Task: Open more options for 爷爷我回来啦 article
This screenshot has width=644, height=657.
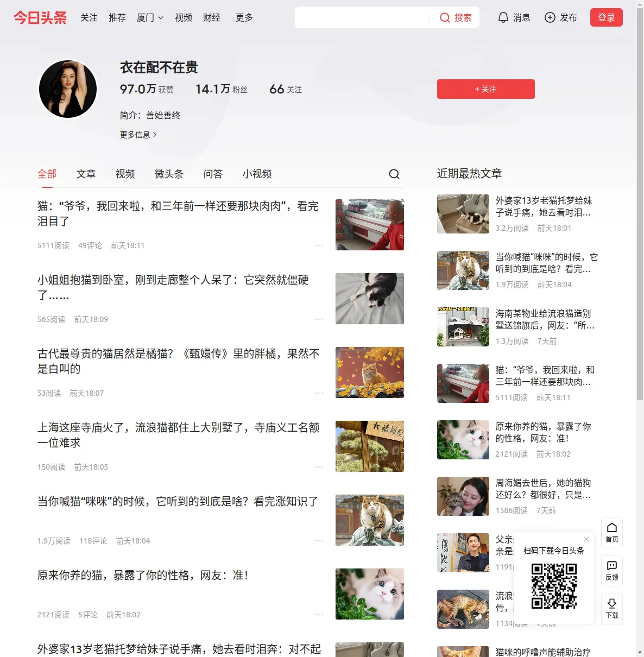Action: 319,245
